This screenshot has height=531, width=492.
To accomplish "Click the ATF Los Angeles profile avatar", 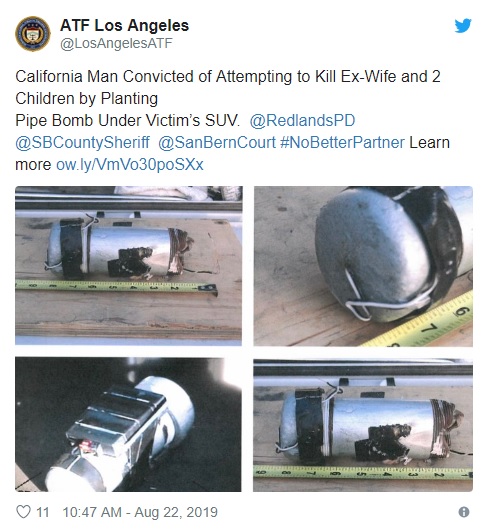I will 33,34.
